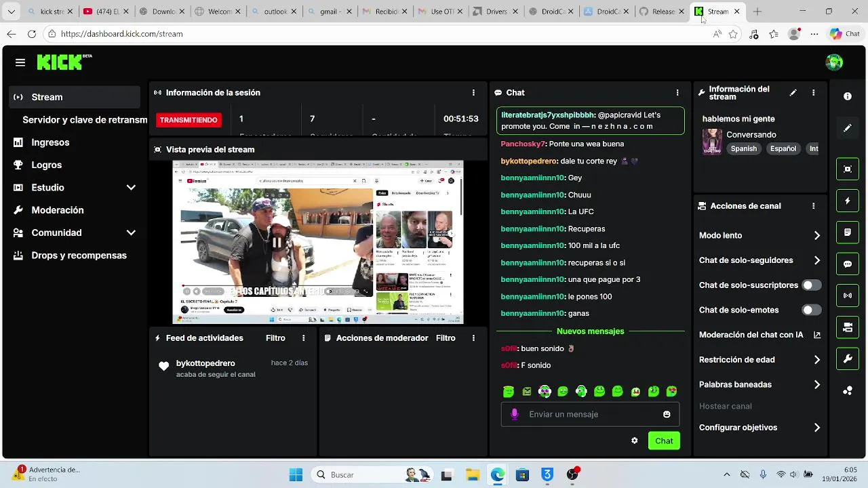The image size is (868, 488).
Task: Click the three-dots cluster icon at sidebar bottom
Action: pyautogui.click(x=848, y=390)
